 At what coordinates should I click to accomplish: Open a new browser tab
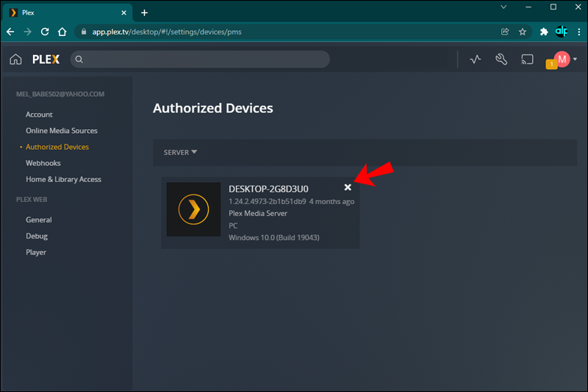click(144, 12)
